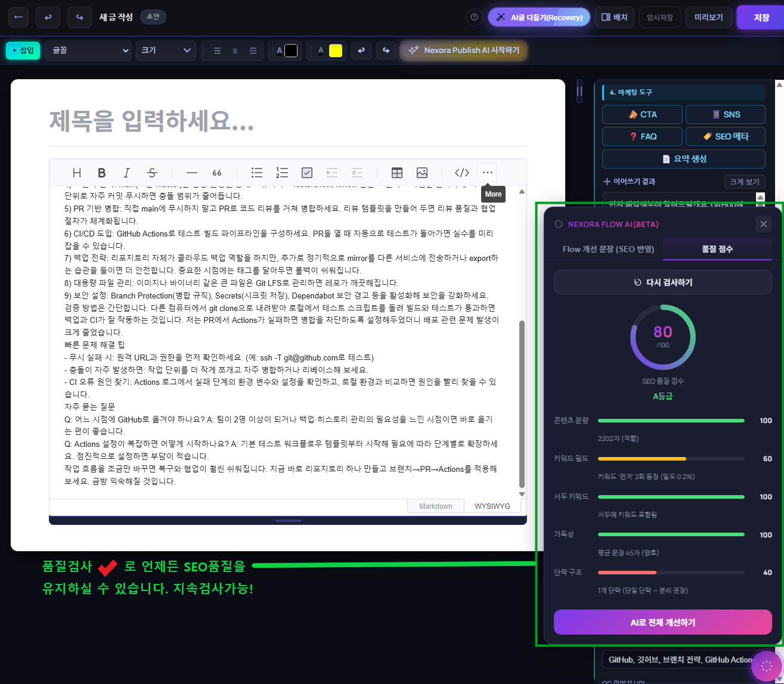784x684 pixels.
Task: Click the AI로 전체 개선하기 button
Action: tap(663, 622)
